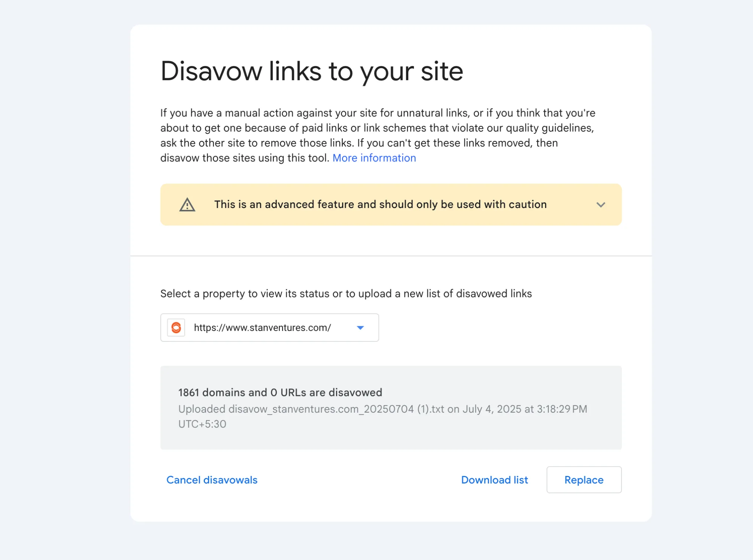Open the property selector dropdown arrow
753x560 pixels.
coord(360,327)
